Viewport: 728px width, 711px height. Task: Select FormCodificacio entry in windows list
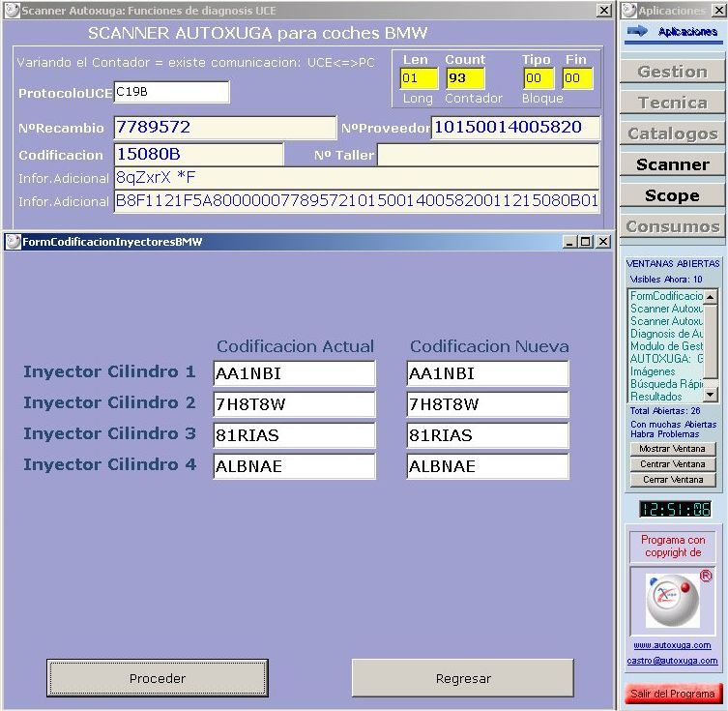click(666, 296)
